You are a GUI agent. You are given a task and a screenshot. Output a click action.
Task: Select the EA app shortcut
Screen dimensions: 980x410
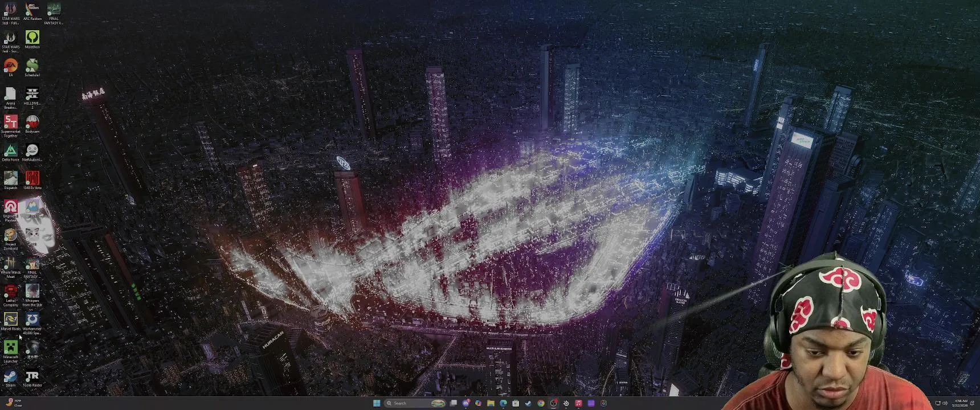(10, 68)
